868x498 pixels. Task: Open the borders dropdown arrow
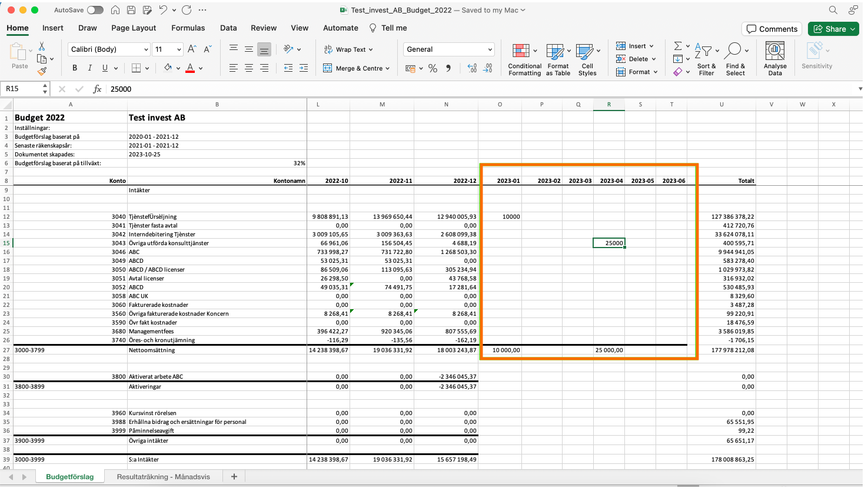tap(147, 68)
